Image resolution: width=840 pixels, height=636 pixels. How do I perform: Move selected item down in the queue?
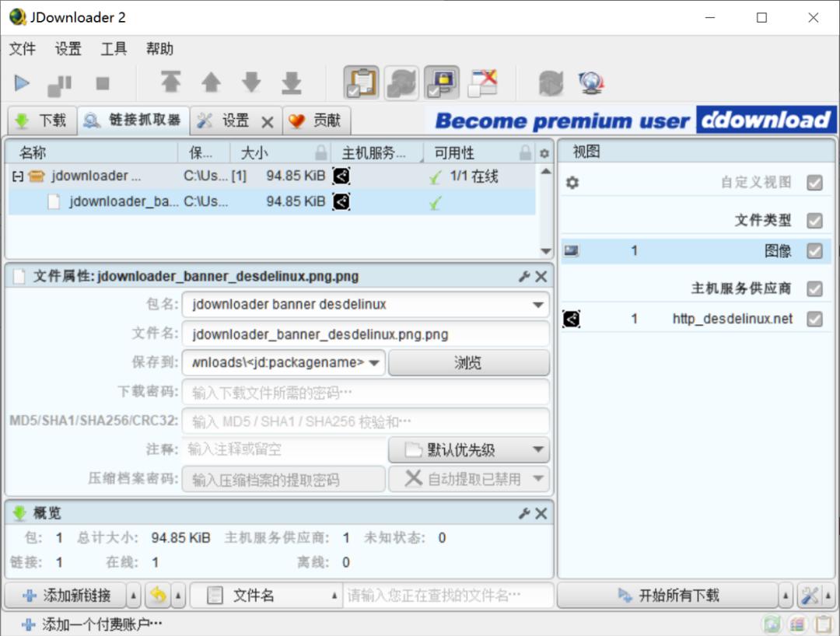(x=249, y=82)
